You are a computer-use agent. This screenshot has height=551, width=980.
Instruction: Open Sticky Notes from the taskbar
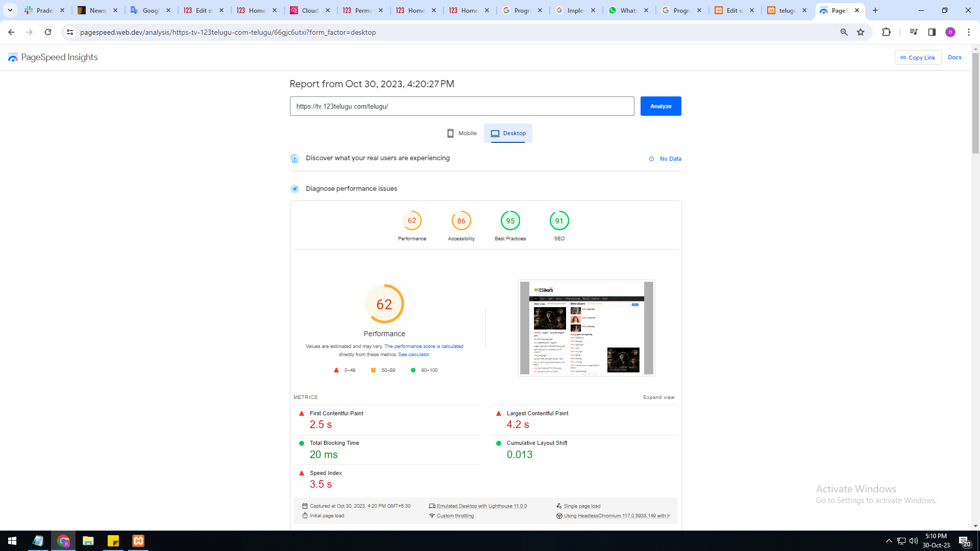pyautogui.click(x=113, y=541)
